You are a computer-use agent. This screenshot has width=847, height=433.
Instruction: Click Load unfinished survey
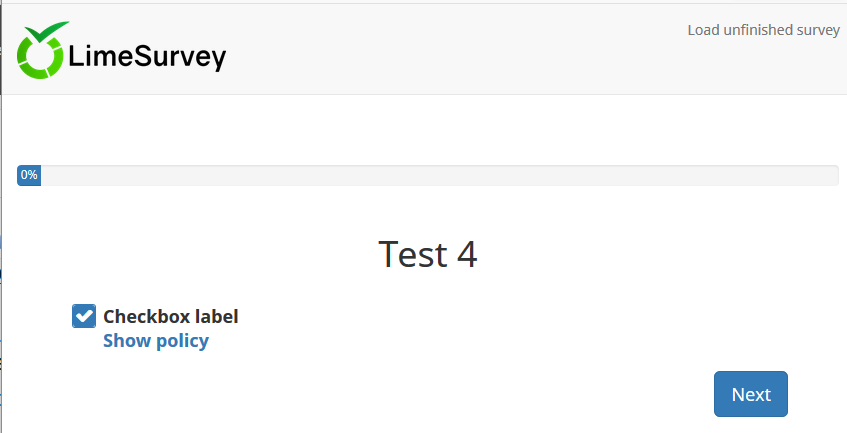tap(763, 30)
